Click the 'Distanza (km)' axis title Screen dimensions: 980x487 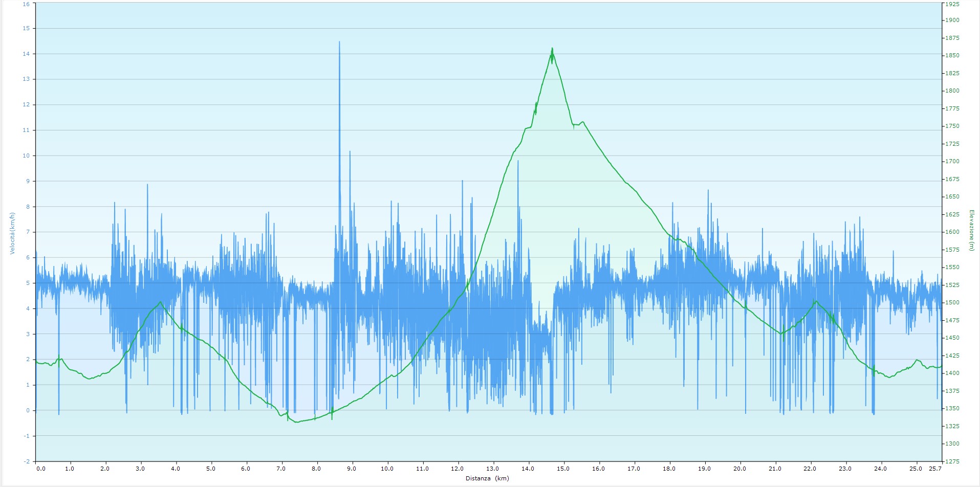click(487, 479)
